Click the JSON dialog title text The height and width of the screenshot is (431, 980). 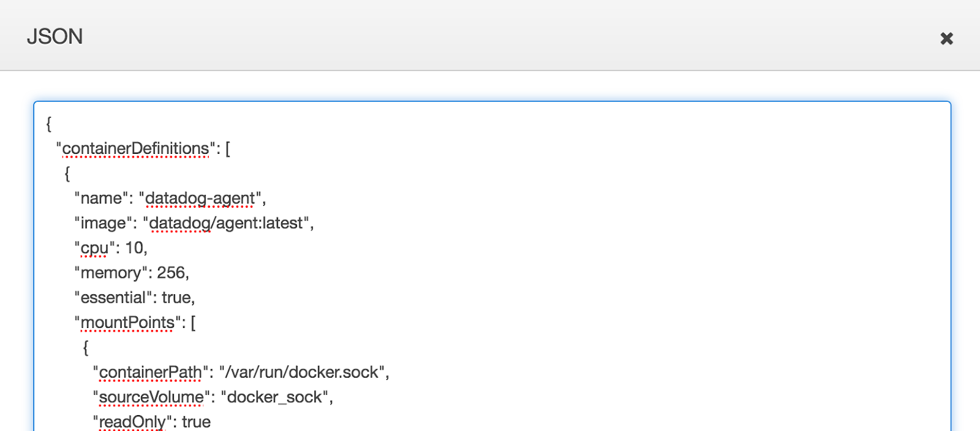[x=55, y=37]
